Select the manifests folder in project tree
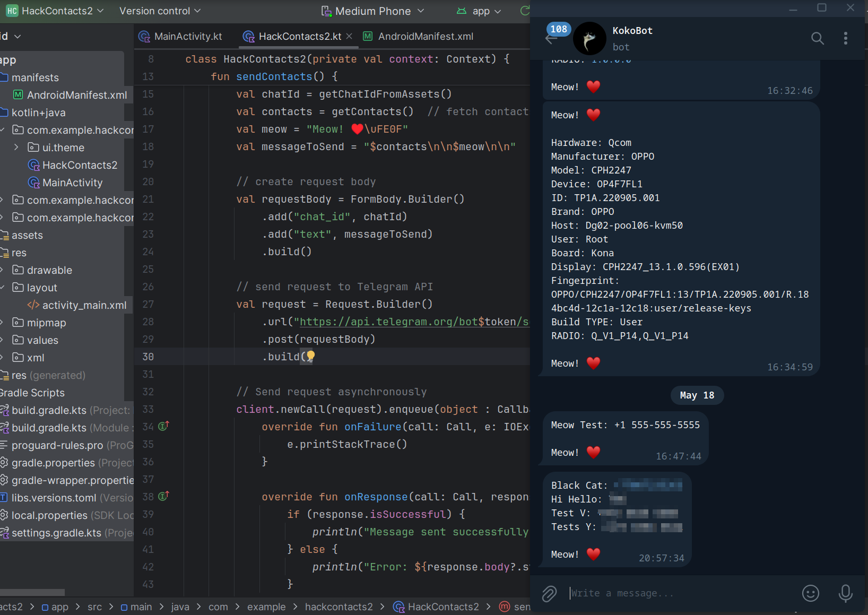868x615 pixels. coord(35,77)
